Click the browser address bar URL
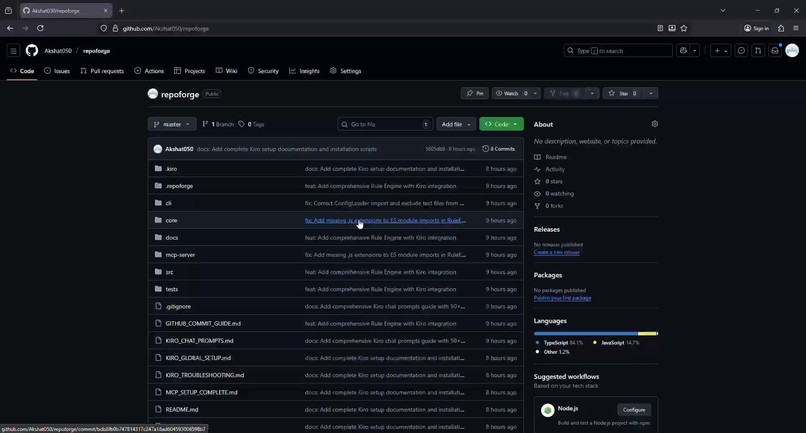 166,28
